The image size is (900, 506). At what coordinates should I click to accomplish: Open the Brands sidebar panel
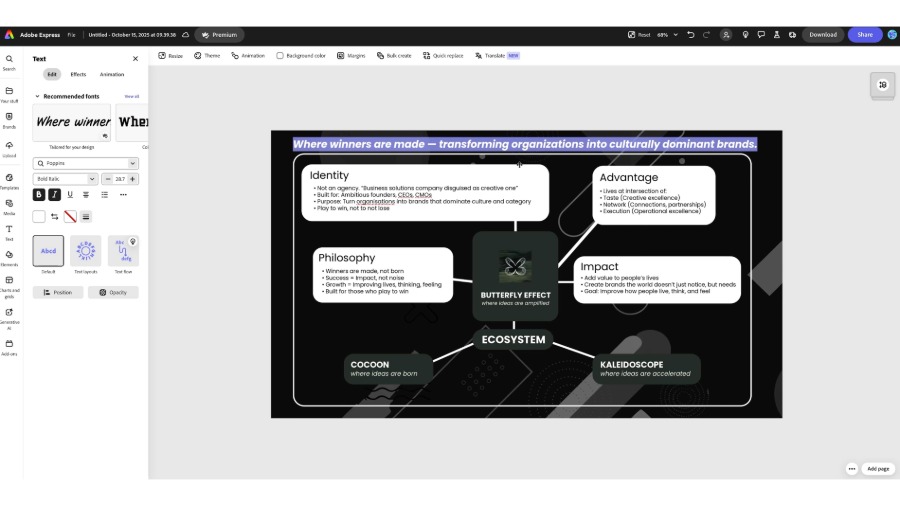tap(9, 120)
